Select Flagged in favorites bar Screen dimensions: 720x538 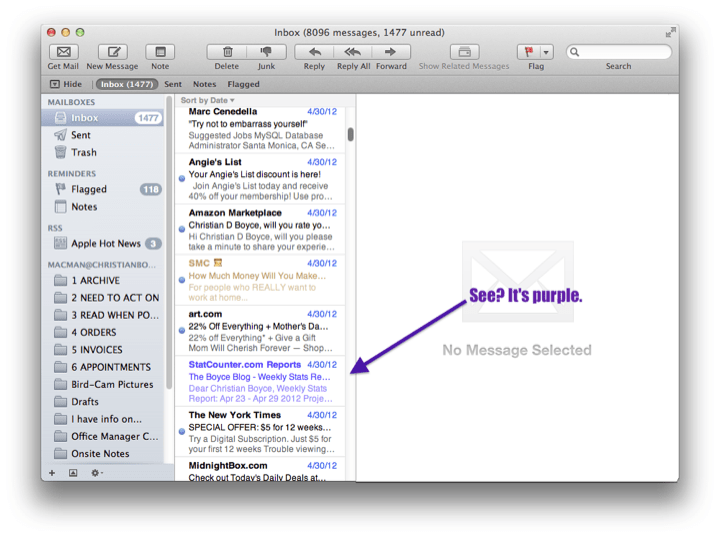pos(243,84)
